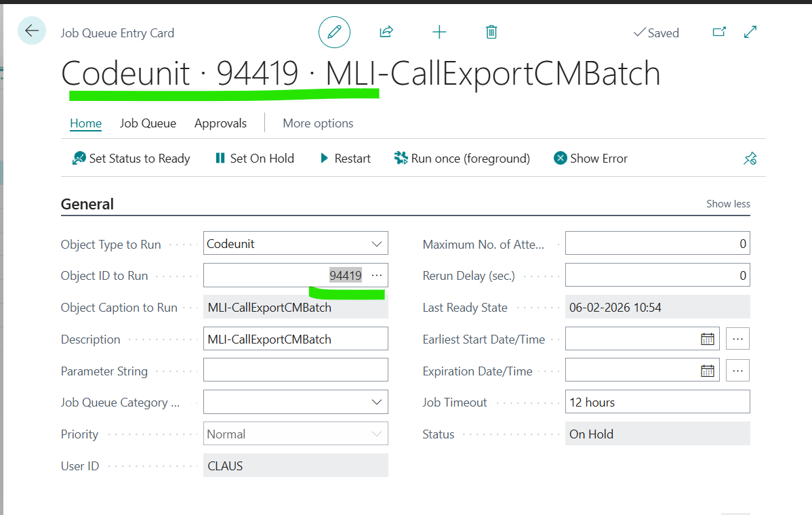Viewport: 812px width, 515px height.
Task: Click Set Status to Ready
Action: click(131, 159)
